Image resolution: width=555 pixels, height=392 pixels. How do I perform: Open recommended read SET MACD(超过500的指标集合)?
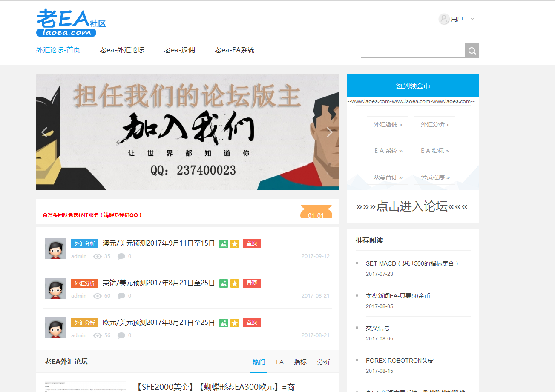413,263
